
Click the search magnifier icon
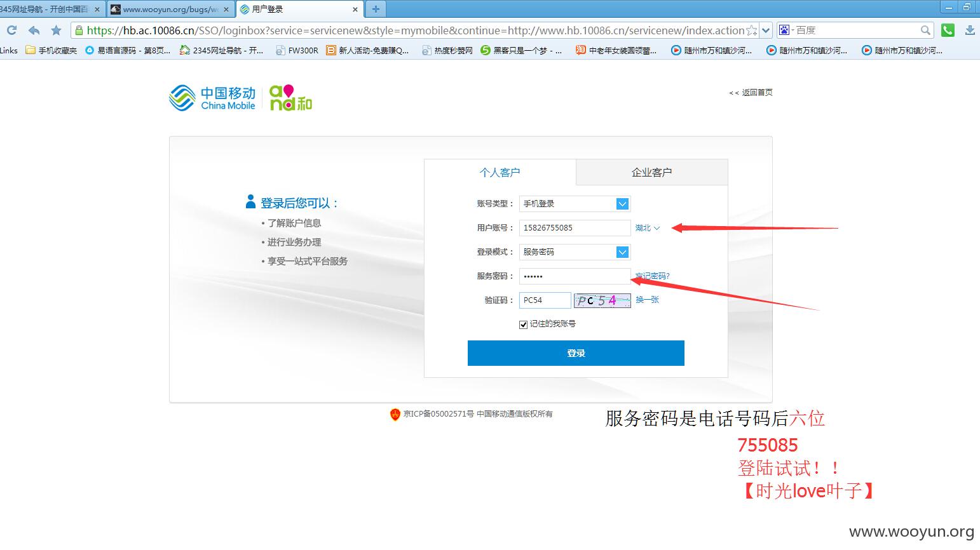point(925,30)
